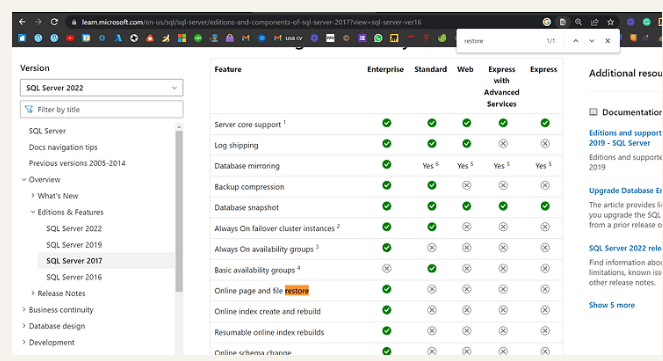Go to next find result

tap(592, 41)
